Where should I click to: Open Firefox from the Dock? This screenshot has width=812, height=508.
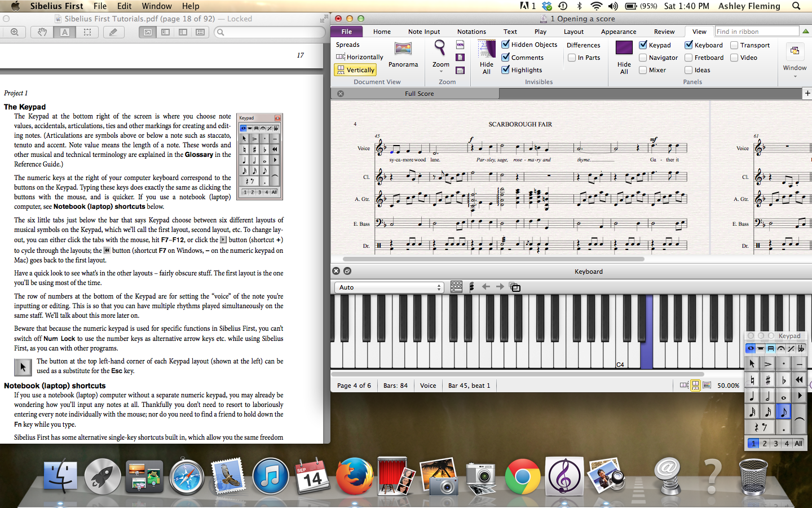click(x=354, y=476)
